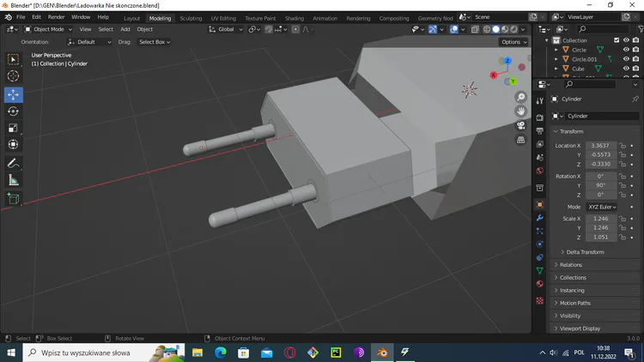
Task: Toggle the camera view icon
Action: (521, 125)
